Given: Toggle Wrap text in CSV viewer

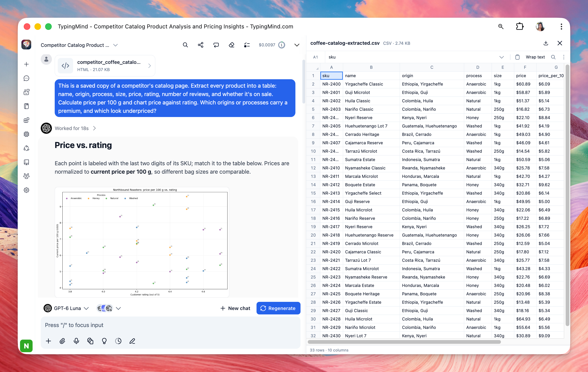Looking at the screenshot, I should click(535, 57).
